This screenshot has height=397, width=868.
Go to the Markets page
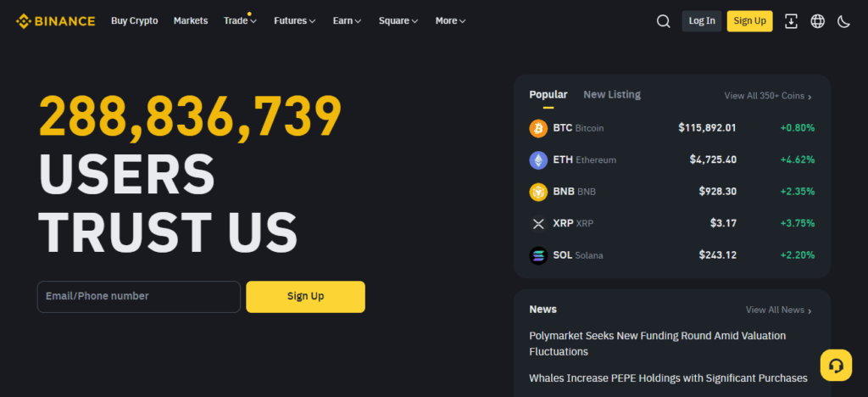(191, 21)
